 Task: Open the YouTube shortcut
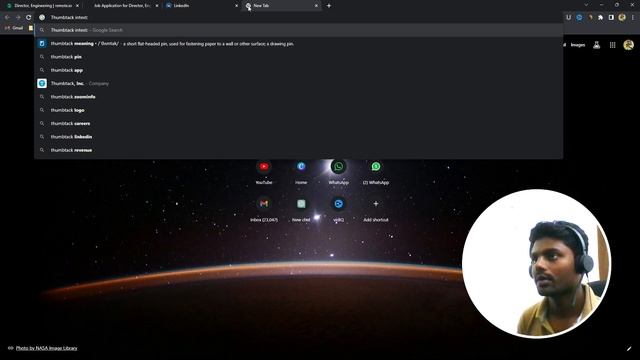264,171
